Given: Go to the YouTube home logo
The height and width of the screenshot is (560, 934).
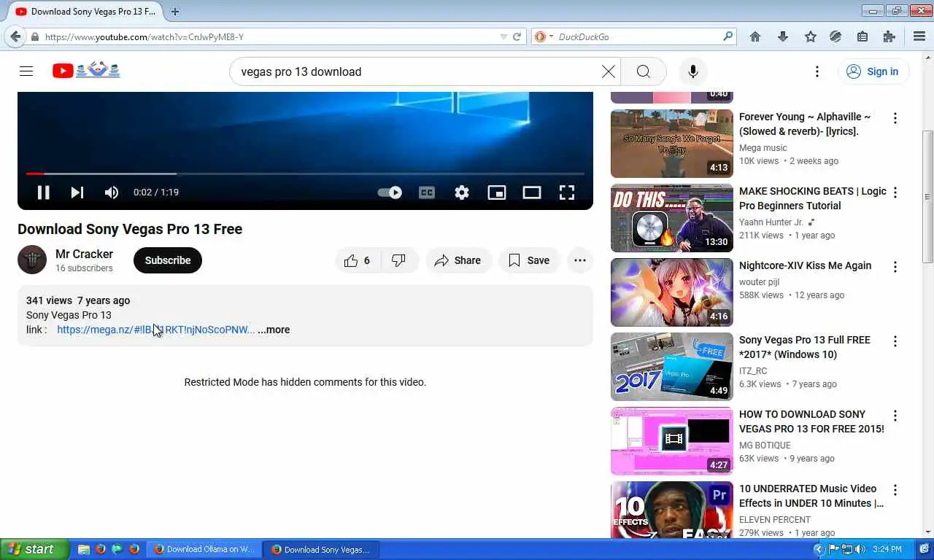Looking at the screenshot, I should [x=86, y=71].
